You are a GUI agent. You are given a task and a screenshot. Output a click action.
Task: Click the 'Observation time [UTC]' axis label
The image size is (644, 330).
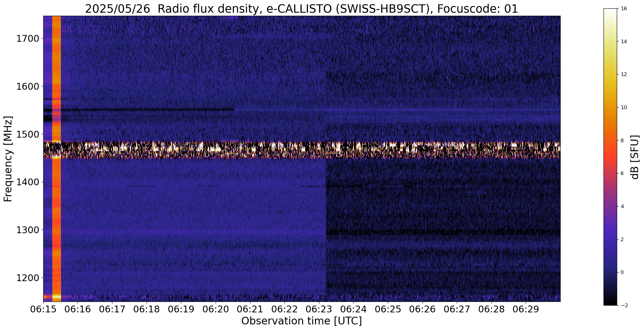[x=301, y=321]
